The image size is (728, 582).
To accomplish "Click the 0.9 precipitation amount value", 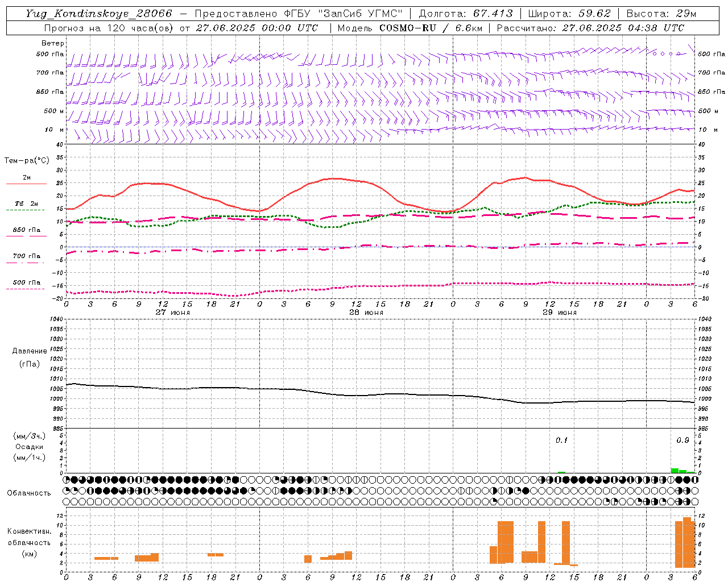I will pyautogui.click(x=682, y=440).
